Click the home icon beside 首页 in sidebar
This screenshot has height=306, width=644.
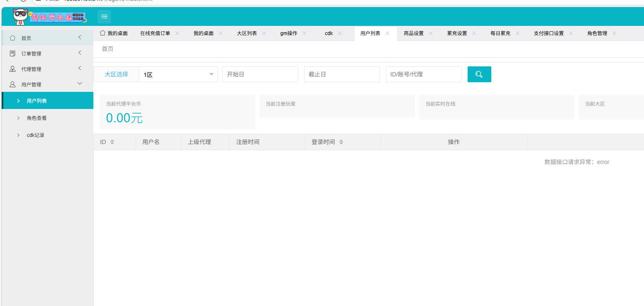[13, 38]
